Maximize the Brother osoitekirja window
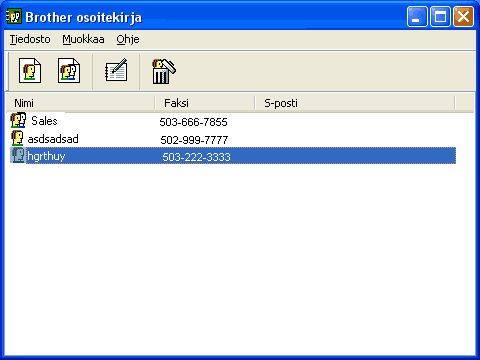The image size is (480, 360). click(440, 16)
